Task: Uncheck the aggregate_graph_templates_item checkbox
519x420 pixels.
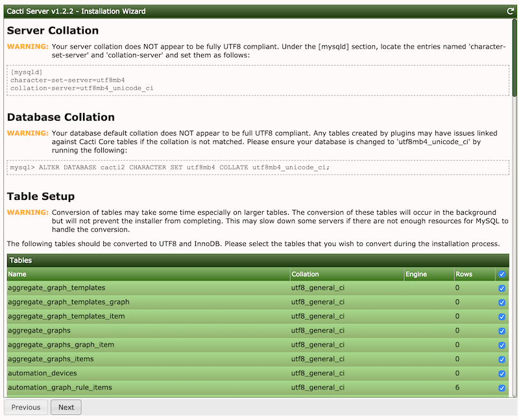Action: 501,317
